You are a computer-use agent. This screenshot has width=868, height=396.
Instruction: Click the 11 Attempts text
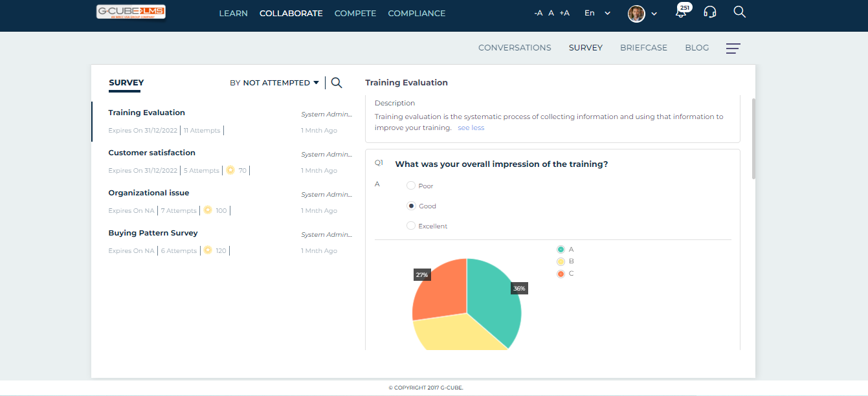(202, 131)
